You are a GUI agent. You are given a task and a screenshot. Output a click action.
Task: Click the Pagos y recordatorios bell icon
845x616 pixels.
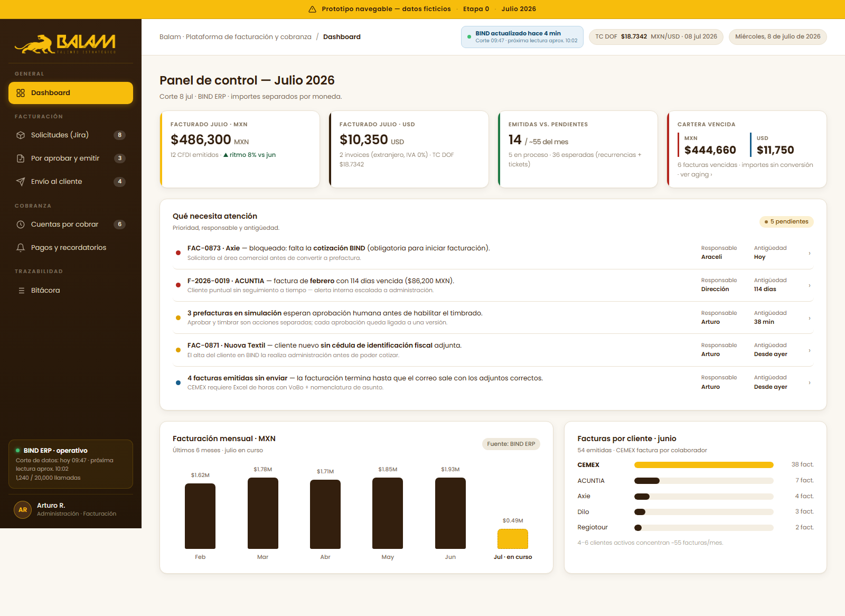click(21, 248)
